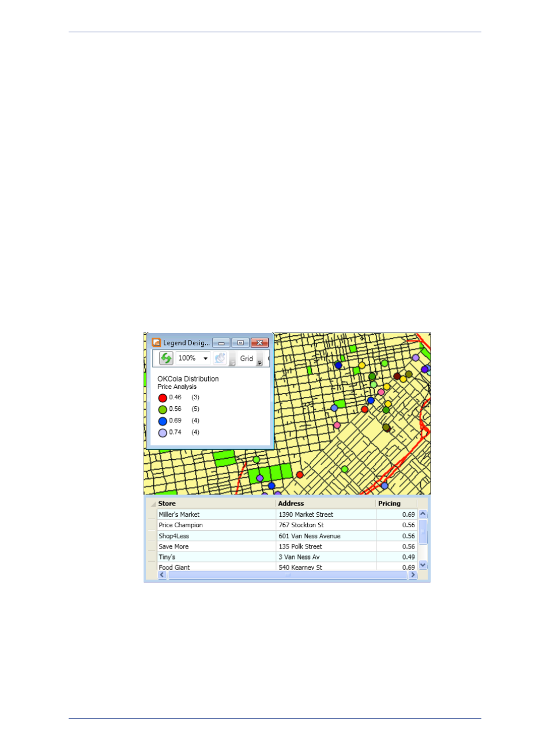Click the table scroll down arrow

[423, 565]
